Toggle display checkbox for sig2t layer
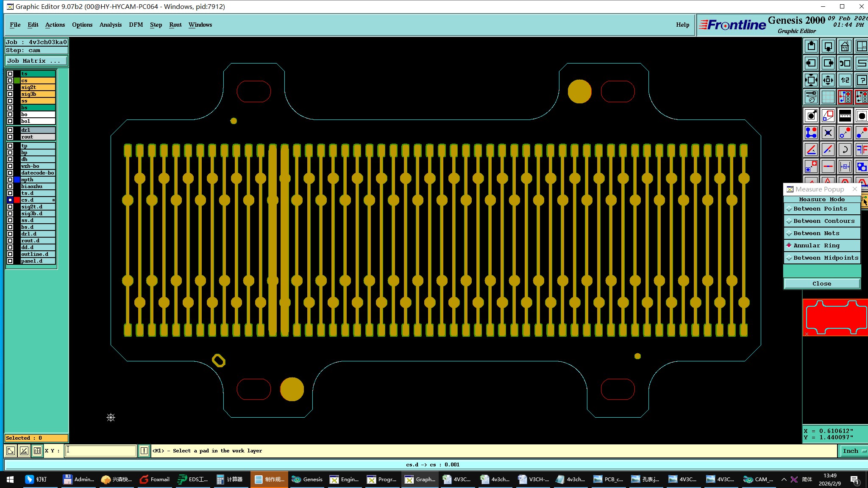 pos(10,87)
